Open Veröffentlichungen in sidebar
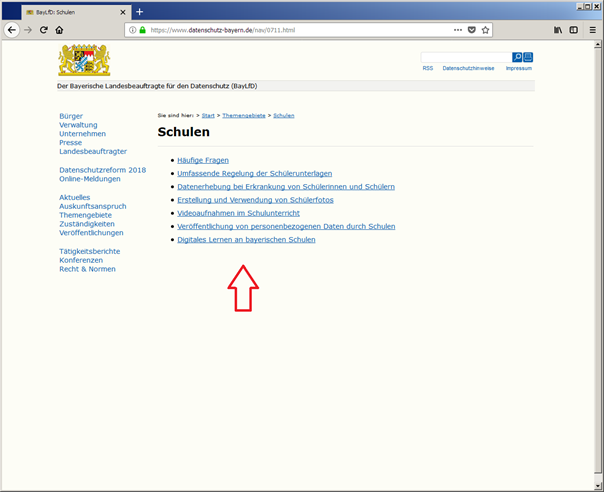Viewport: 604px width, 492px height. coord(91,233)
